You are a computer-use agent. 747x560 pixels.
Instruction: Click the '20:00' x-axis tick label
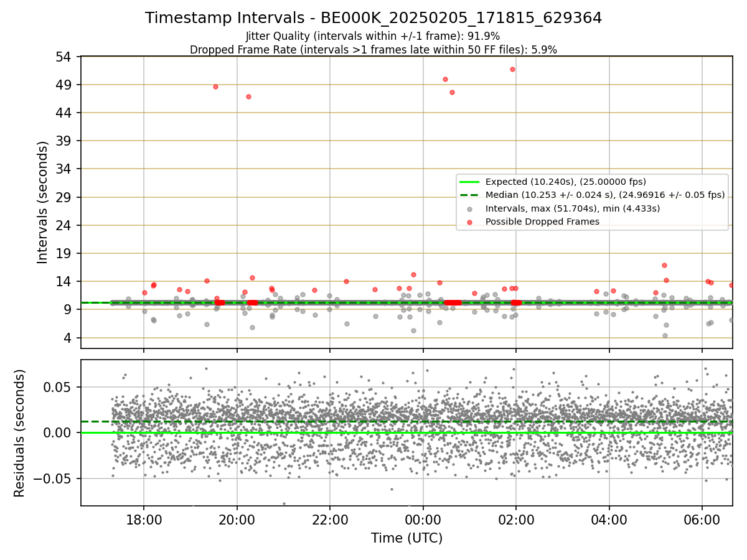click(x=237, y=521)
